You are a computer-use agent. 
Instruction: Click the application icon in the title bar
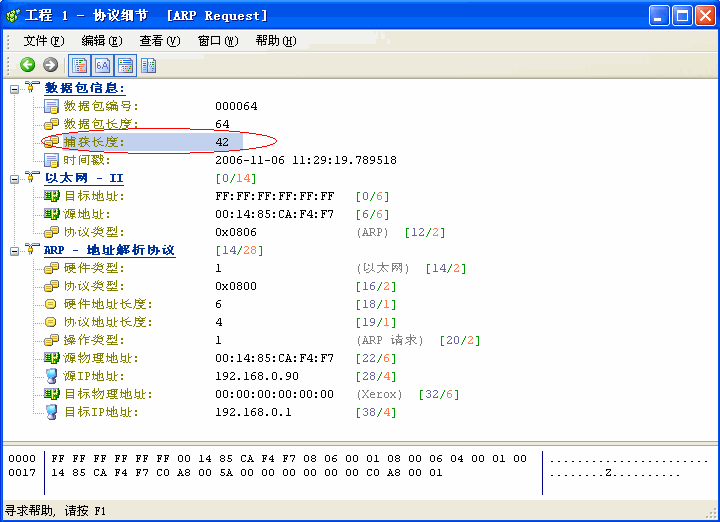13,16
